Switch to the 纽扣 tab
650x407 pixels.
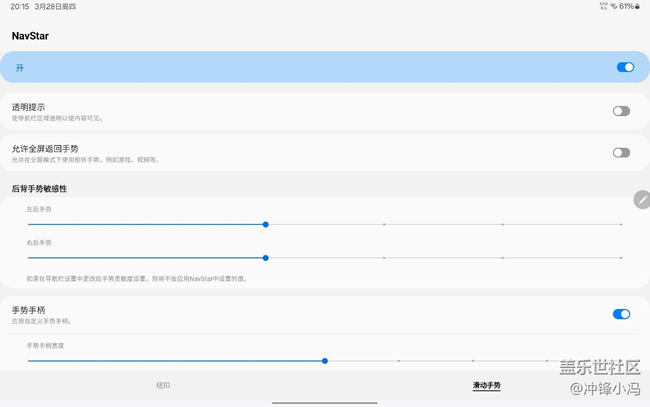click(163, 385)
